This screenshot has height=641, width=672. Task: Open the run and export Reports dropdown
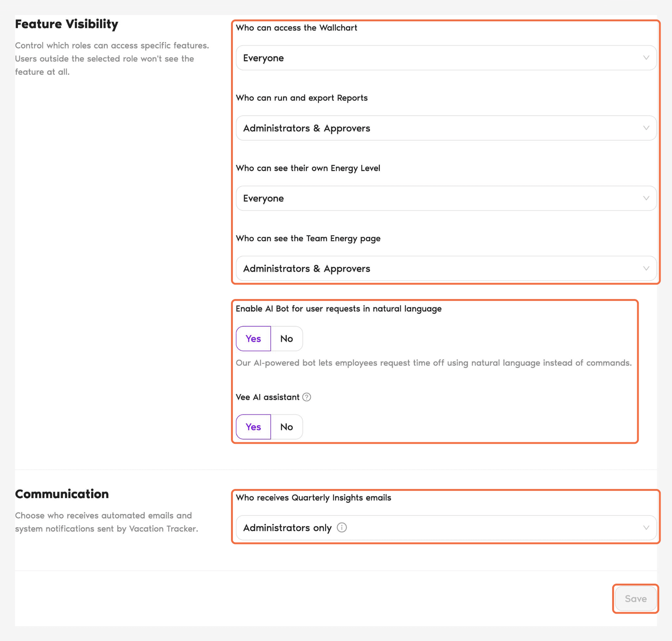tap(446, 128)
